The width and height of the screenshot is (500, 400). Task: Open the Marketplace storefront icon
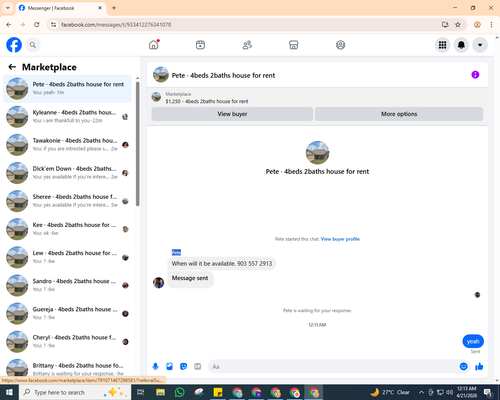tap(294, 45)
